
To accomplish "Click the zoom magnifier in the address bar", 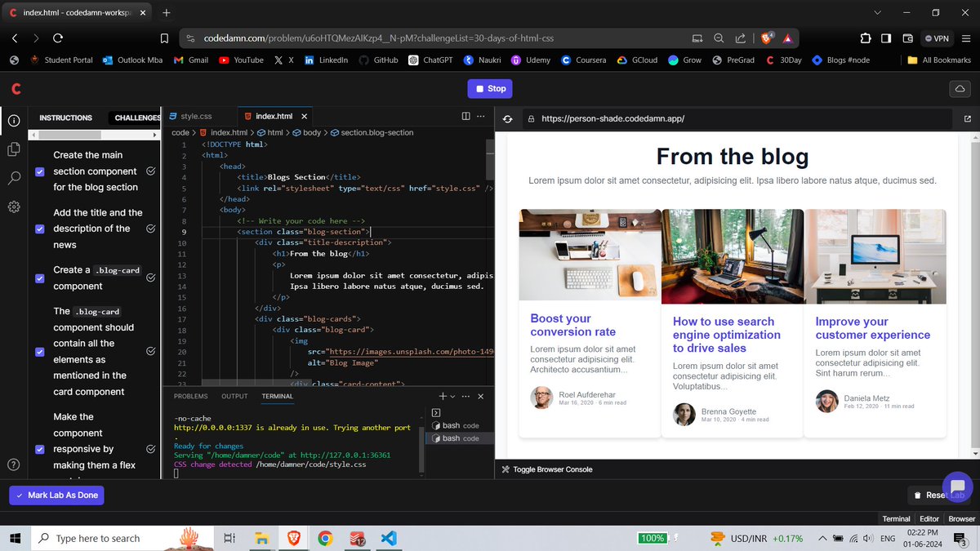I will coord(719,38).
